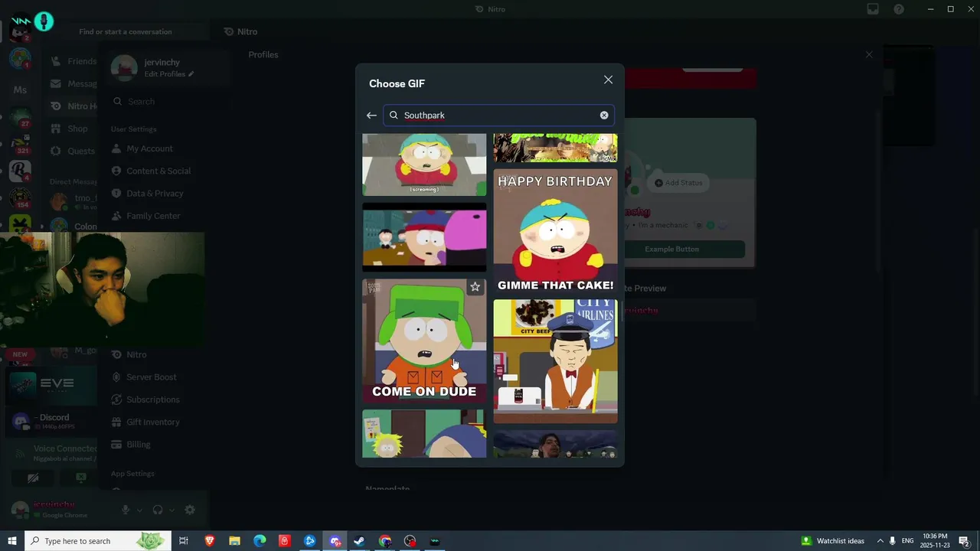Toggle microphone mute in user panel
The height and width of the screenshot is (551, 980).
pyautogui.click(x=126, y=510)
